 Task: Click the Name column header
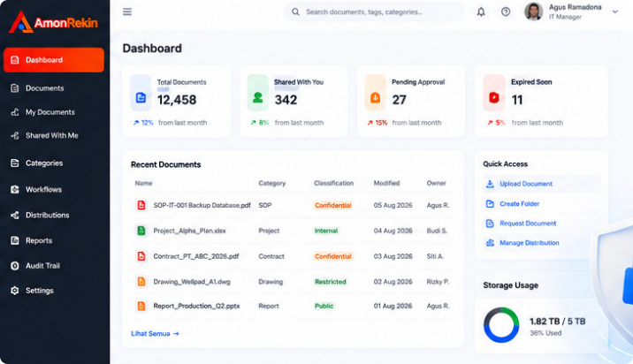143,183
